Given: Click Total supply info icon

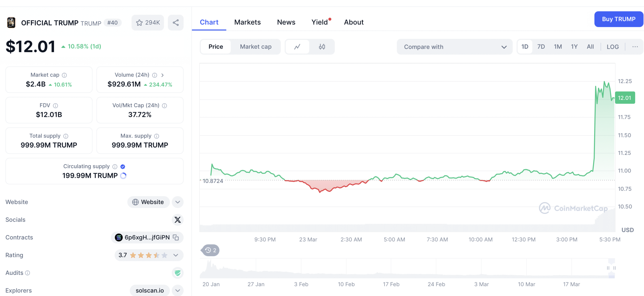Looking at the screenshot, I should 66,136.
